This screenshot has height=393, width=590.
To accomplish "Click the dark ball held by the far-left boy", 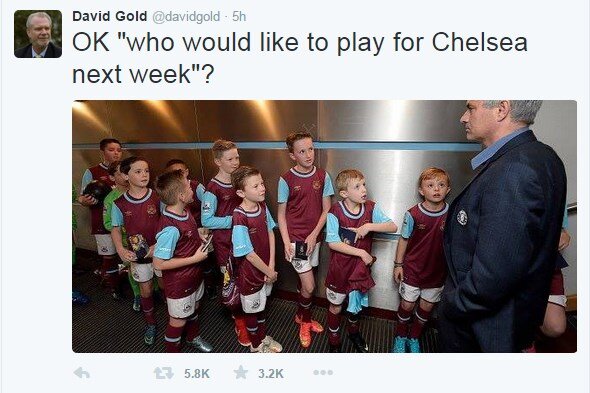I will (x=96, y=190).
